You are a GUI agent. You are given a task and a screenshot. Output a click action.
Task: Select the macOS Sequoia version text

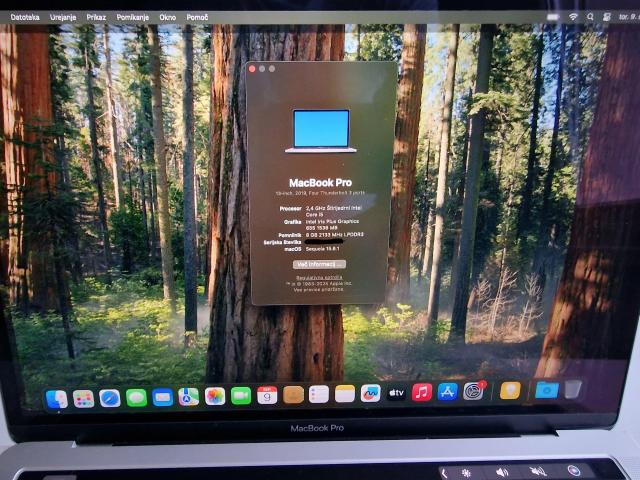point(322,248)
